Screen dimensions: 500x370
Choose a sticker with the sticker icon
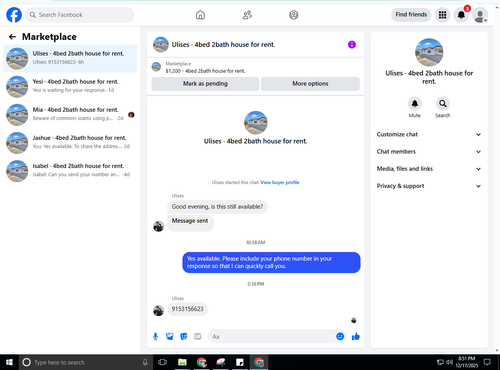[x=184, y=337]
